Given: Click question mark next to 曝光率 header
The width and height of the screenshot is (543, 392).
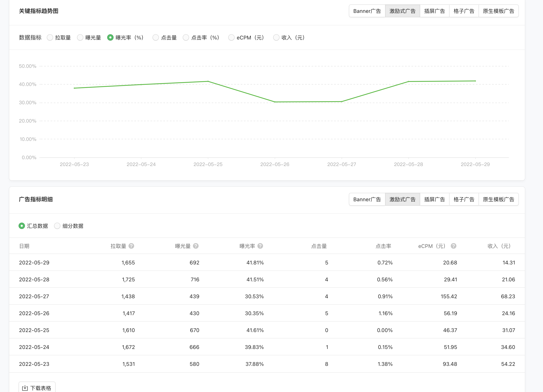Looking at the screenshot, I should point(260,246).
